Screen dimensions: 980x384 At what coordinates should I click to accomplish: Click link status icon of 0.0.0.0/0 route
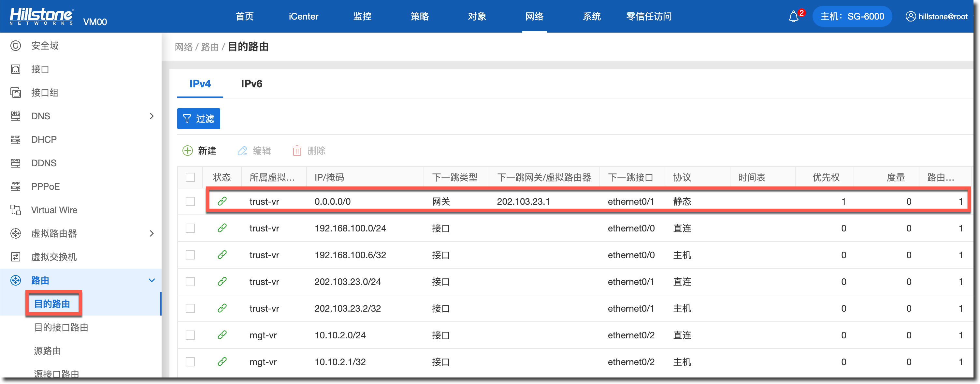pyautogui.click(x=222, y=201)
